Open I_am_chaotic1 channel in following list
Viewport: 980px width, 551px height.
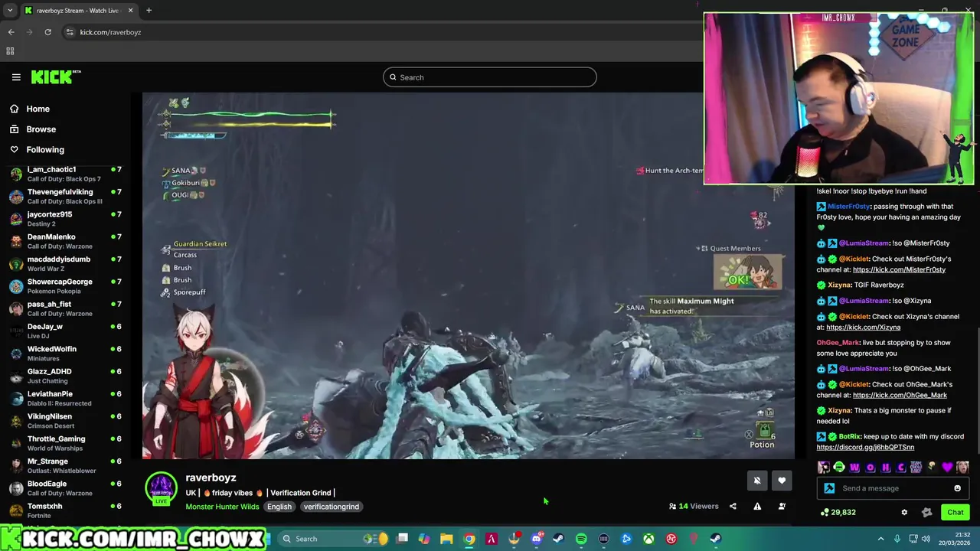pos(66,174)
